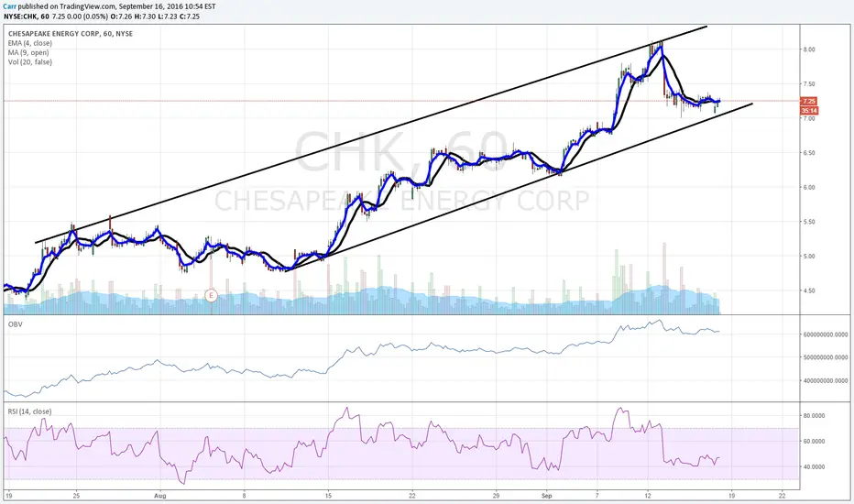Click the 400000000.0000 OBV axis label
854x504 pixels.
[825, 381]
